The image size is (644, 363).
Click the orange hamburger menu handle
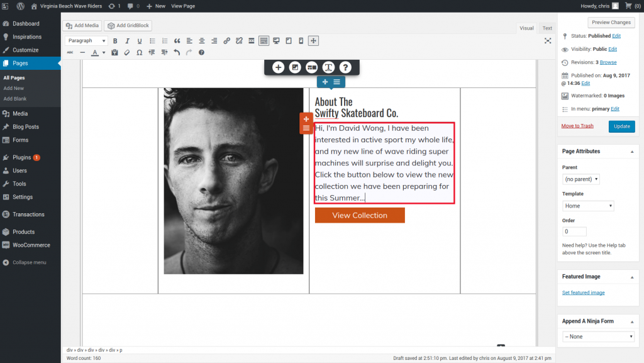(306, 128)
